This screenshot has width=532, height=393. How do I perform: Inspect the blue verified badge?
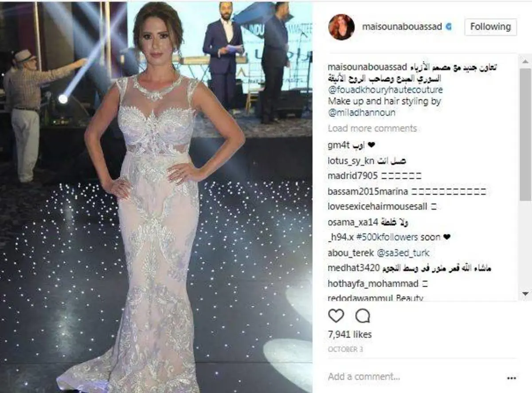click(x=449, y=27)
